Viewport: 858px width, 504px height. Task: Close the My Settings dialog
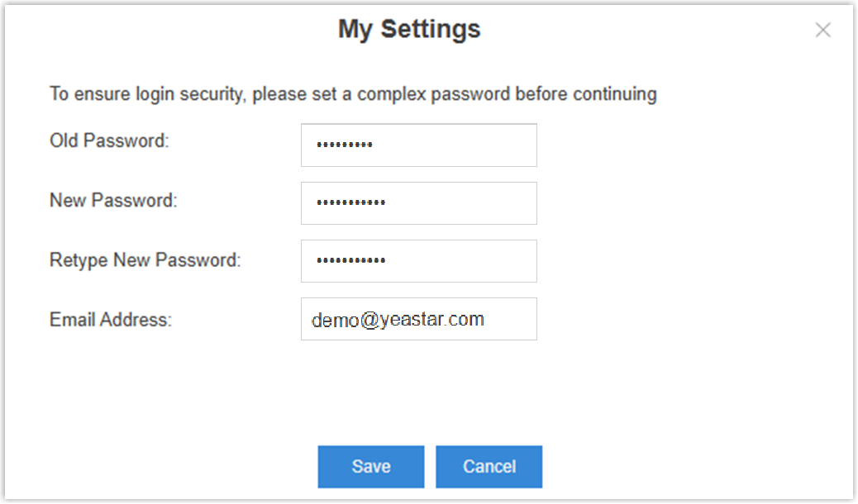[x=822, y=31]
